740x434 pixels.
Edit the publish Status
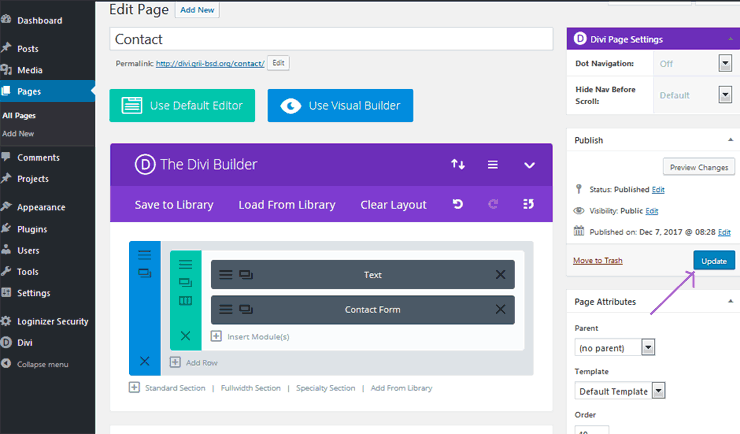tap(658, 190)
